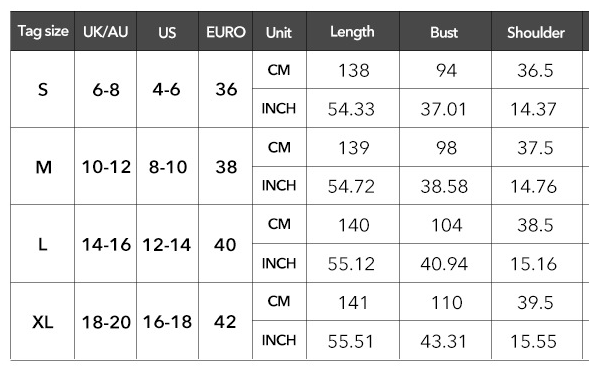589x368 pixels.
Task: Click bust value 104 cm
Action: point(445,225)
